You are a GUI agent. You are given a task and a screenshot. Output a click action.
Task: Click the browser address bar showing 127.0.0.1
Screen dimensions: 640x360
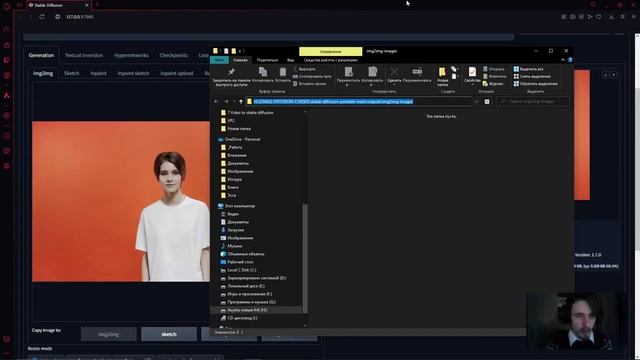80,17
